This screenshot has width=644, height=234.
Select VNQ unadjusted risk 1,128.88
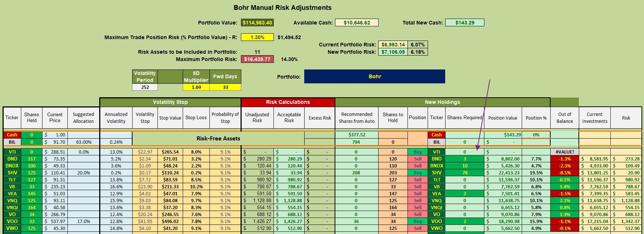pyautogui.click(x=257, y=201)
